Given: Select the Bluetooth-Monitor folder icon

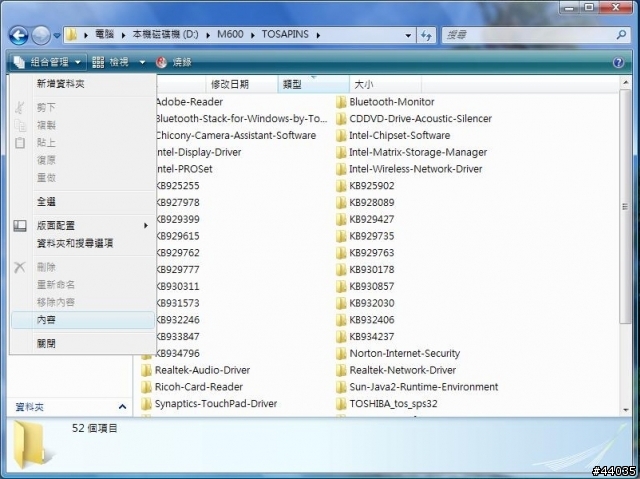Looking at the screenshot, I should (x=341, y=102).
